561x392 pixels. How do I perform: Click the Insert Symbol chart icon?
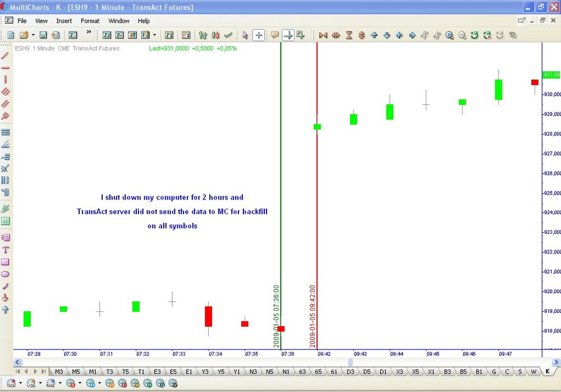[x=107, y=35]
